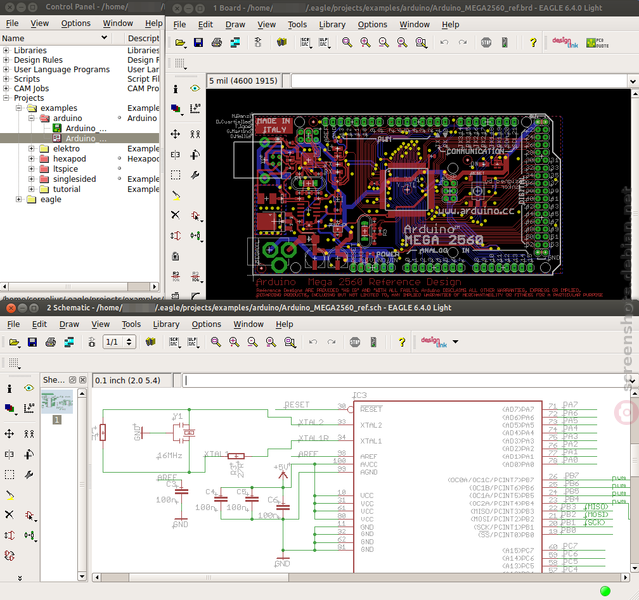Screen dimensions: 639x600
Task: Open file icon in Board window toolbar
Action: click(x=180, y=42)
